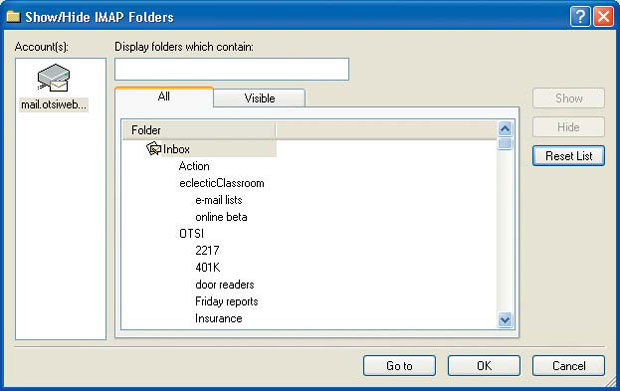This screenshot has height=391, width=620.
Task: Select the Inbox folder row
Action: click(211, 149)
